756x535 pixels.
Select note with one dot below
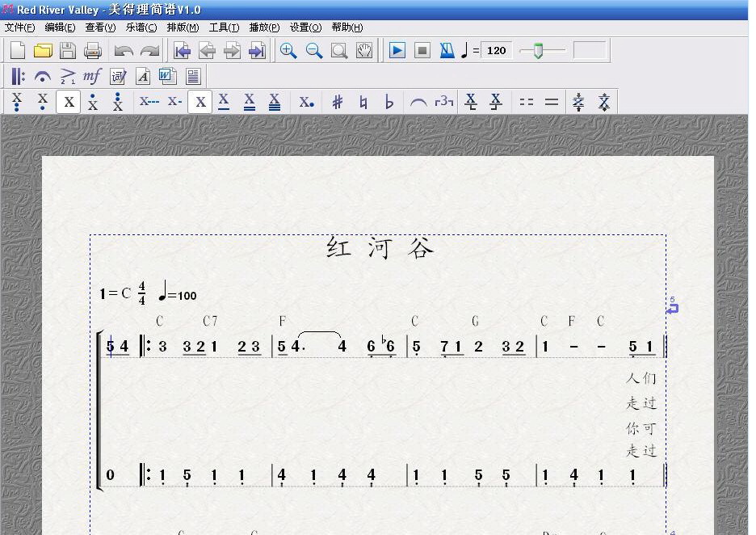[x=43, y=102]
